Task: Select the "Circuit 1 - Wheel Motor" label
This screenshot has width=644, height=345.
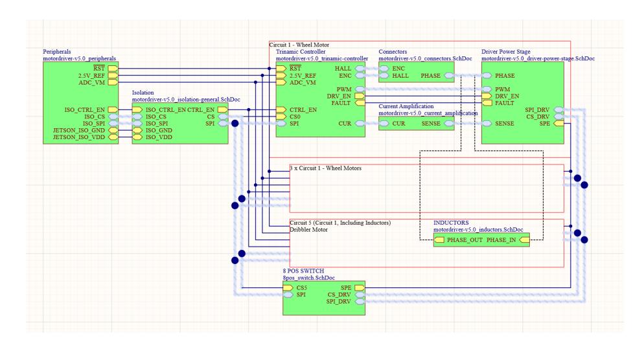Action: coord(299,45)
